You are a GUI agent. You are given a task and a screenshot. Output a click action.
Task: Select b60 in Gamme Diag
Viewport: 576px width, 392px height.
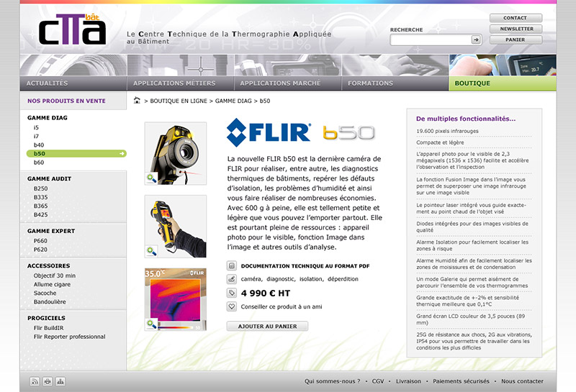pyautogui.click(x=39, y=163)
